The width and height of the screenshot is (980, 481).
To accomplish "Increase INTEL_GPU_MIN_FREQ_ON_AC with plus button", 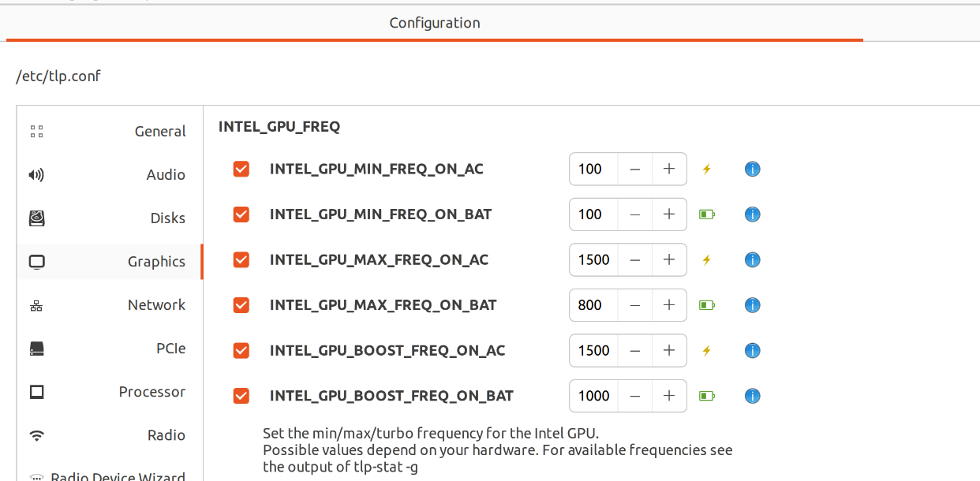I will point(669,169).
